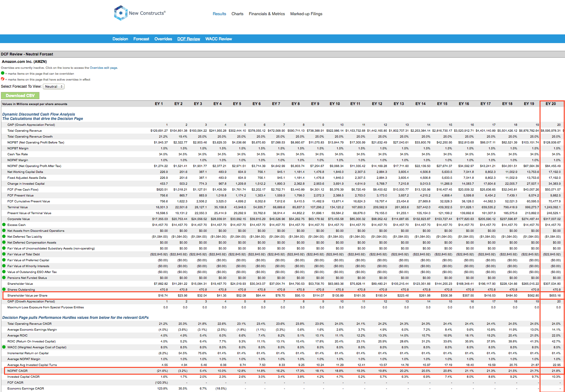
Task: Click override dot for Fair Value of Total Debt
Action: (4, 254)
